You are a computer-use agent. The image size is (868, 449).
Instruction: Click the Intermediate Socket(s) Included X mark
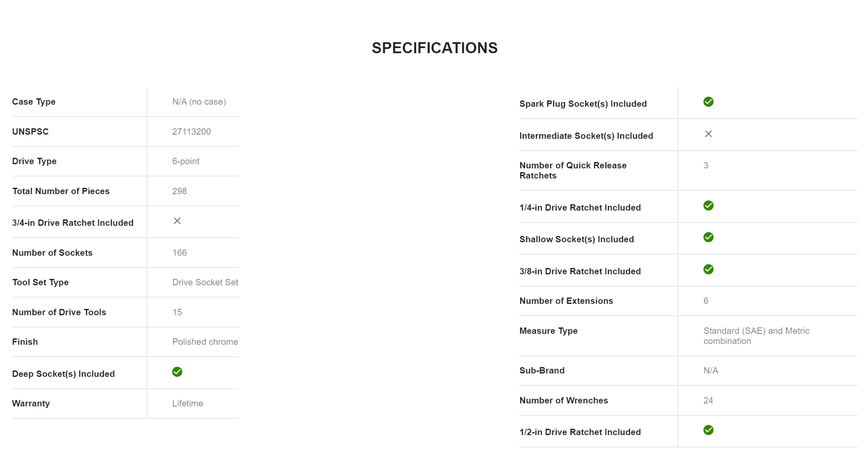pos(708,134)
